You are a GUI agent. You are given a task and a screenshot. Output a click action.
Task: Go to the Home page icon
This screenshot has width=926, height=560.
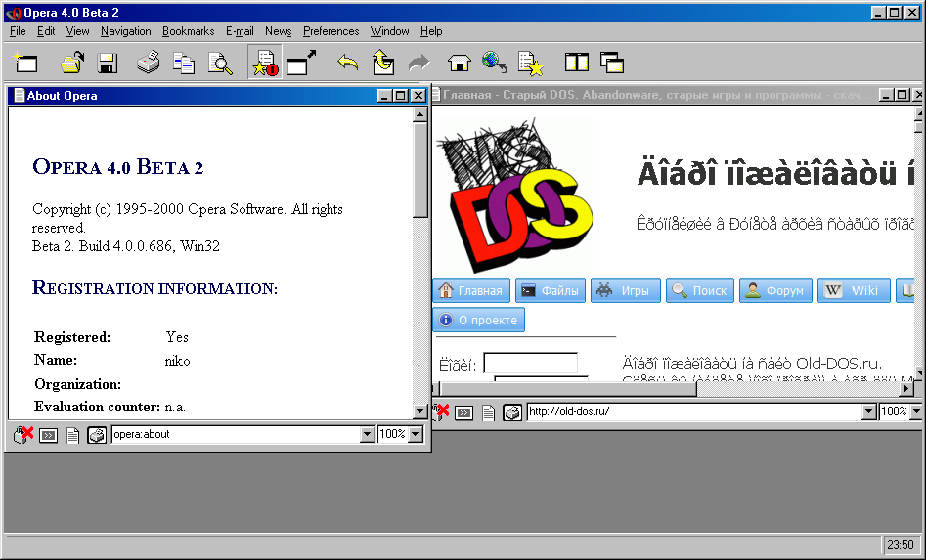(459, 63)
